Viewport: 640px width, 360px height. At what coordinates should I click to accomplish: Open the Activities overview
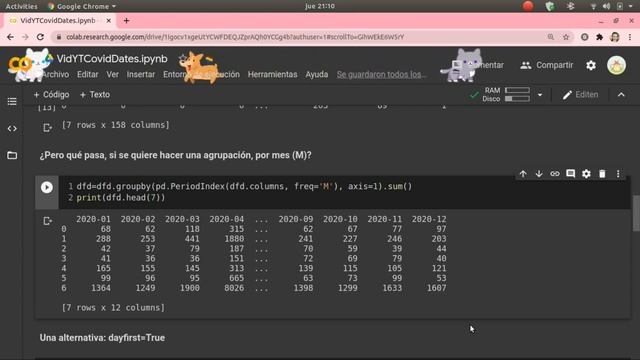click(x=21, y=6)
